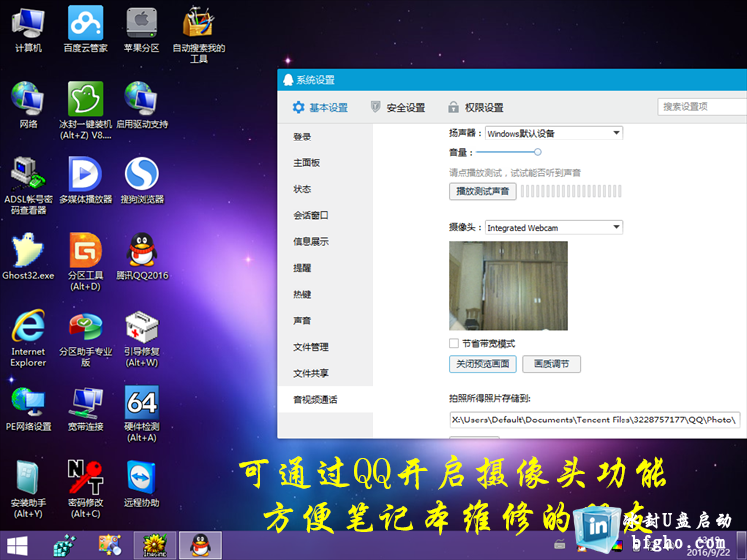Screen dimensions: 747x560
Task: Click the 画质调节 button
Action: tap(551, 364)
